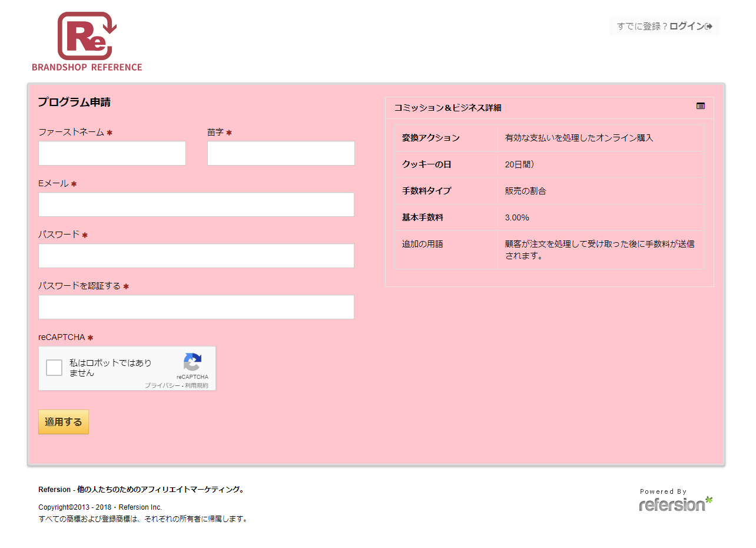Click the Refersion powered-by logo
The height and width of the screenshot is (548, 756).
pyautogui.click(x=675, y=501)
